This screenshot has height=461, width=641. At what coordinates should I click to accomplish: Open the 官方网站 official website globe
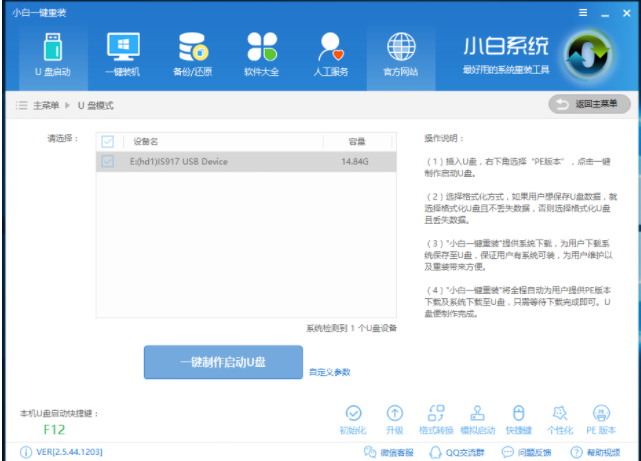pyautogui.click(x=401, y=54)
